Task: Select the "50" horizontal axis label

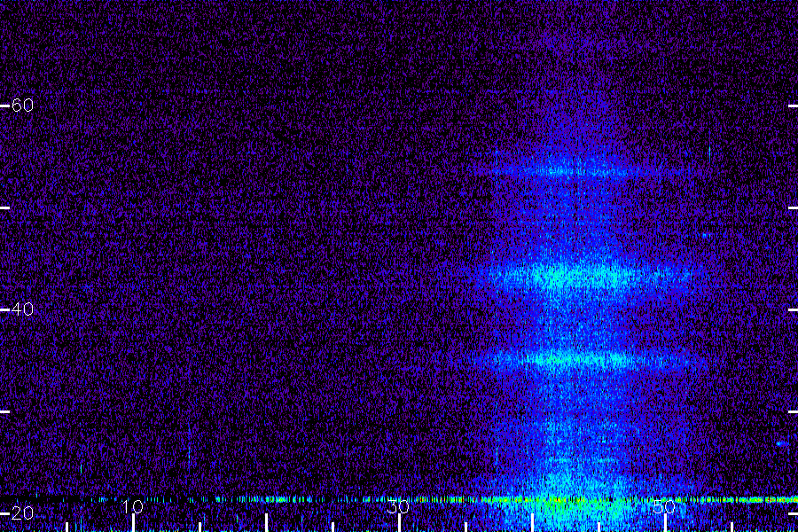Action: (x=664, y=506)
